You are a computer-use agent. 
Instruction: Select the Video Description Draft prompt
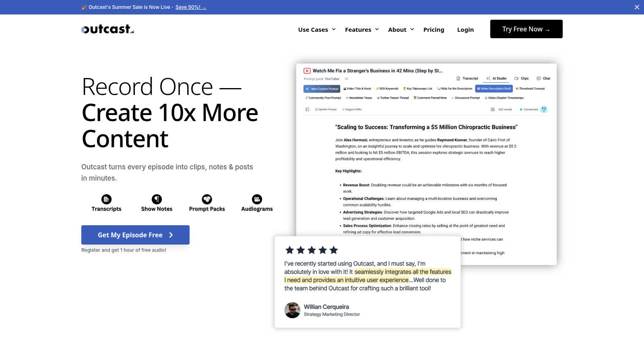(494, 88)
